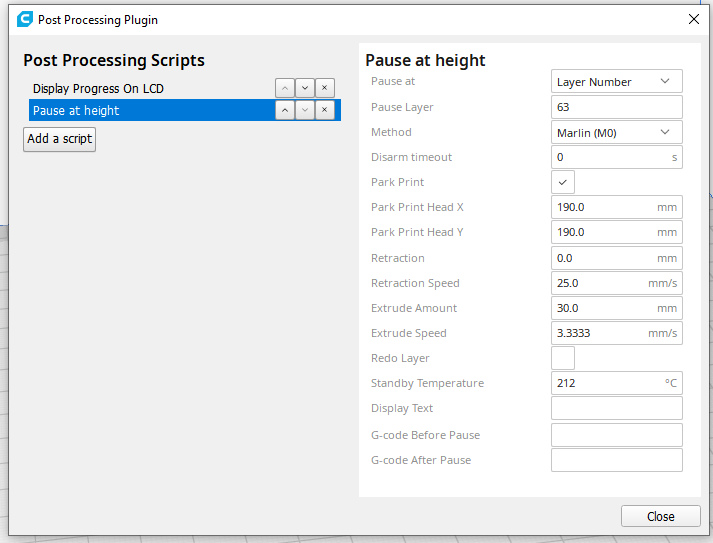This screenshot has width=713, height=543.
Task: Toggle the Park Print checkbox
Action: [x=563, y=182]
